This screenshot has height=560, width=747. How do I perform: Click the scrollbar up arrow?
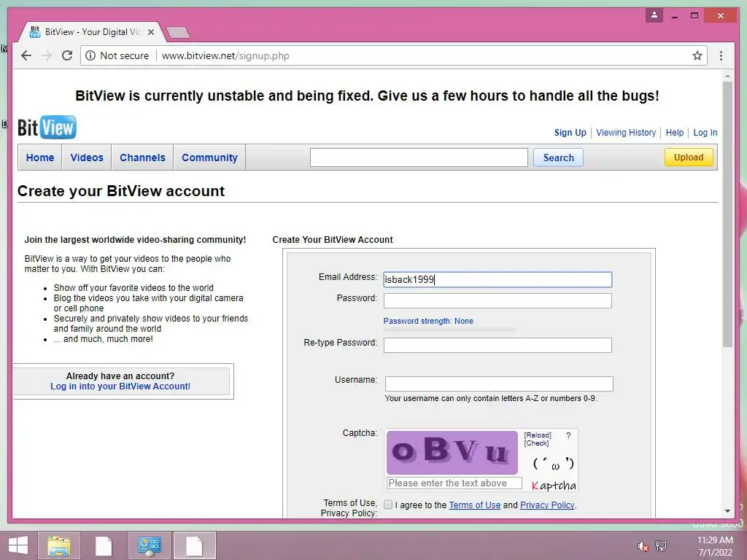727,76
